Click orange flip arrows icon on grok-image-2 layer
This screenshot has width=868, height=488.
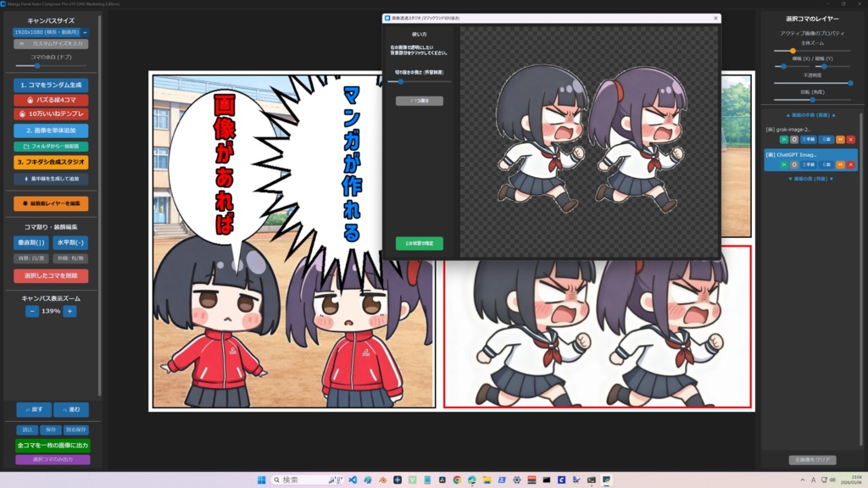pyautogui.click(x=840, y=140)
